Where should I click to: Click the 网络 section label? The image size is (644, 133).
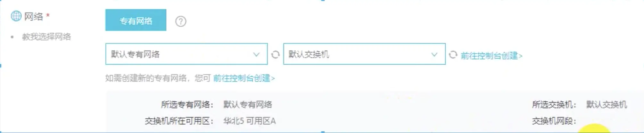tap(34, 16)
